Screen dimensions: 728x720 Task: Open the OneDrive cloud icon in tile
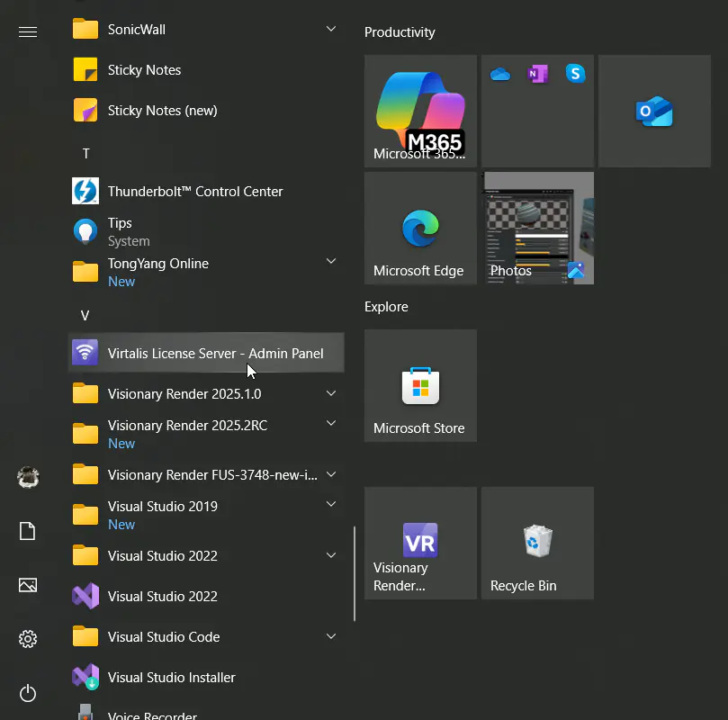[x=500, y=74]
